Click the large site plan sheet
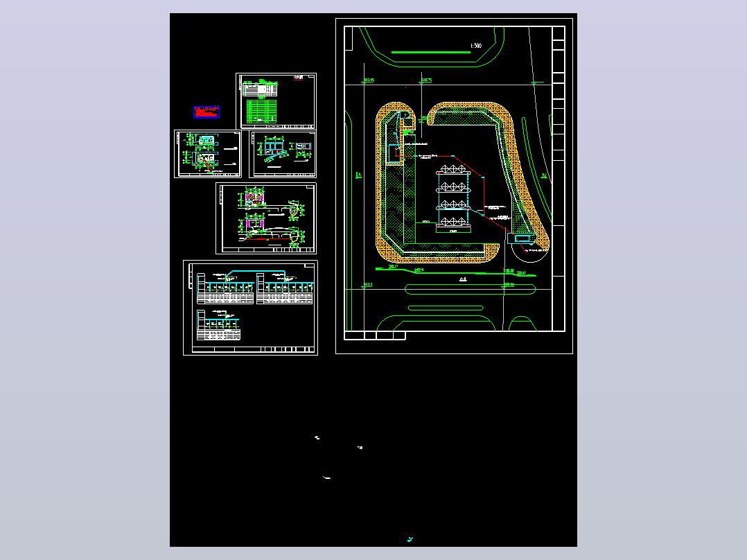This screenshot has height=560, width=747. pyautogui.click(x=454, y=186)
